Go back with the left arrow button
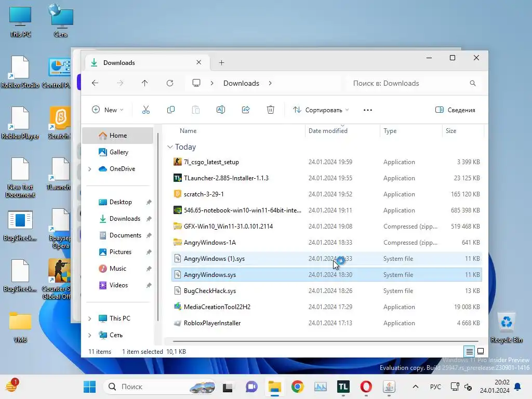 click(95, 83)
